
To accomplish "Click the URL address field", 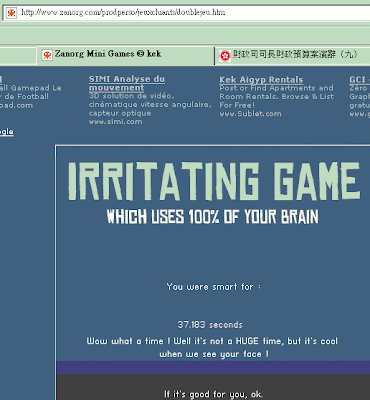I will tap(186, 13).
